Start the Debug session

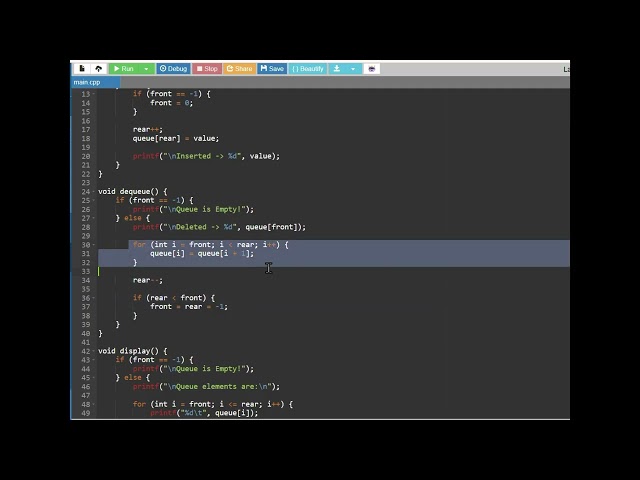click(x=173, y=69)
